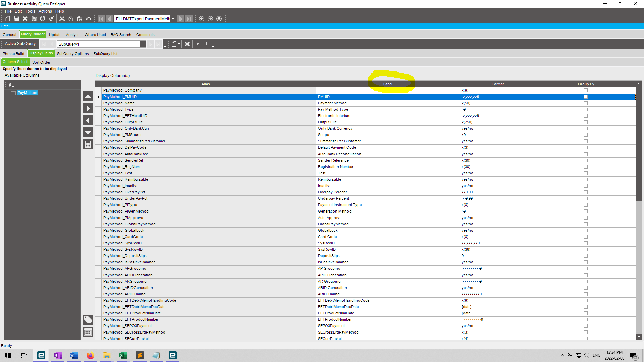This screenshot has height=362, width=644.
Task: Open Firefox from the Windows taskbar
Action: [x=90, y=355]
